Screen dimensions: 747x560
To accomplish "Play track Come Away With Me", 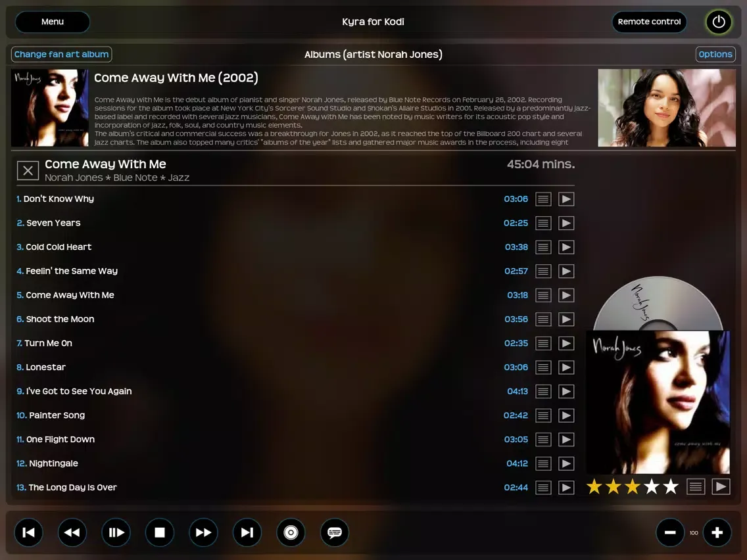I will pyautogui.click(x=566, y=295).
